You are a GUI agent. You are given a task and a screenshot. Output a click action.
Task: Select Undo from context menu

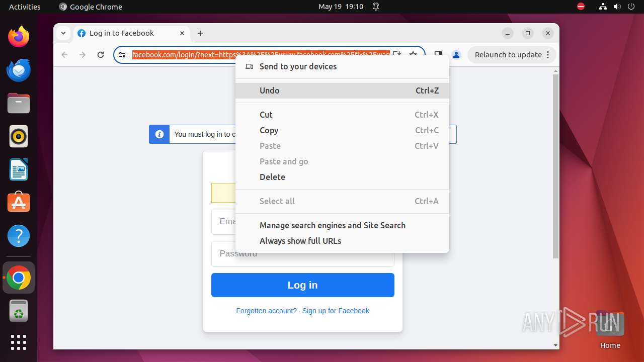point(342,90)
